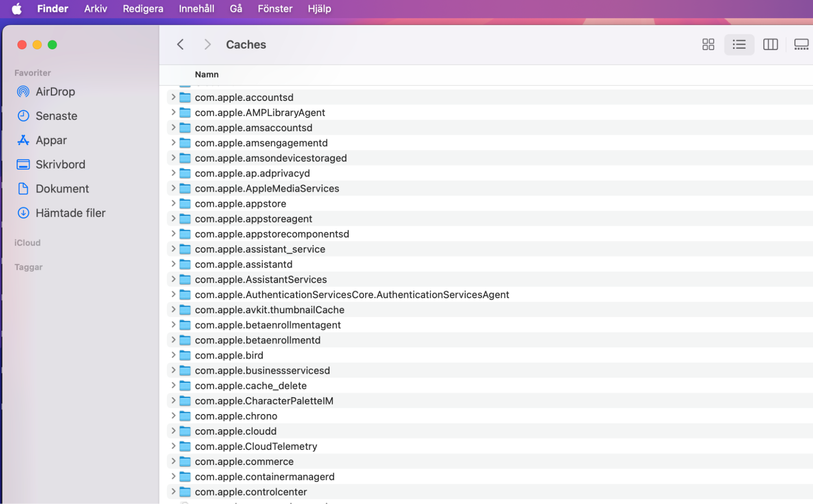Open Hämtade filer in the sidebar
813x504 pixels.
pyautogui.click(x=61, y=213)
